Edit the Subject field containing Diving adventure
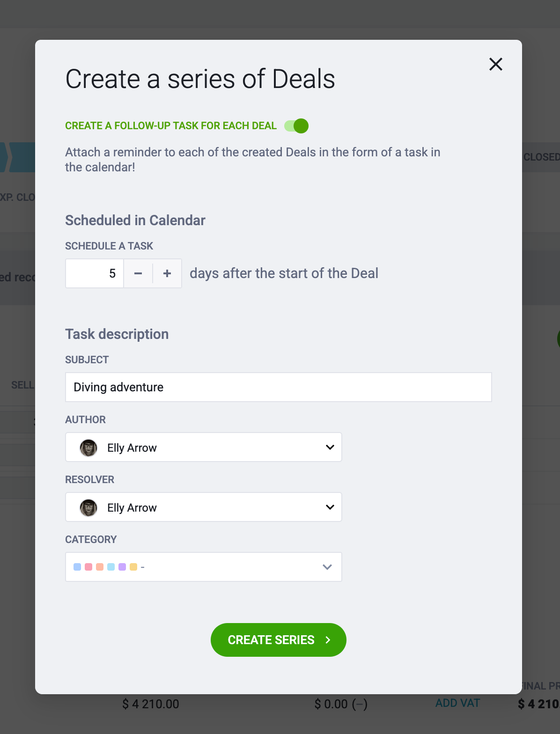This screenshot has width=560, height=734. (x=279, y=387)
